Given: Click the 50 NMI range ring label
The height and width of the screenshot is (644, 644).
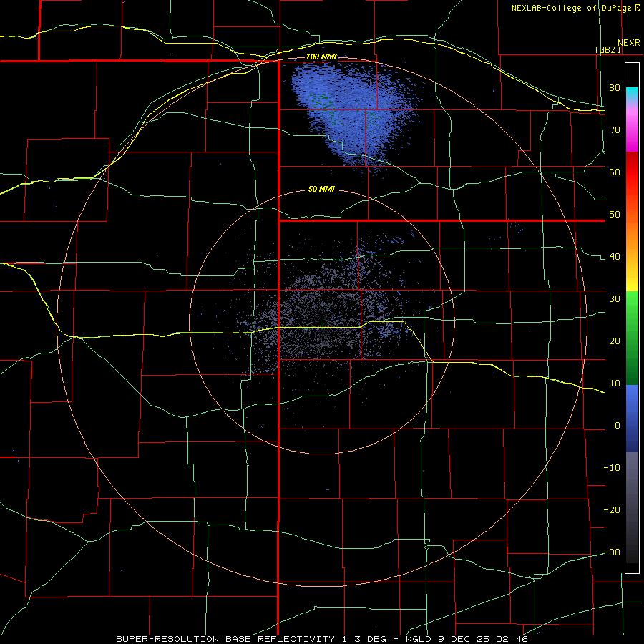Looking at the screenshot, I should 321,190.
